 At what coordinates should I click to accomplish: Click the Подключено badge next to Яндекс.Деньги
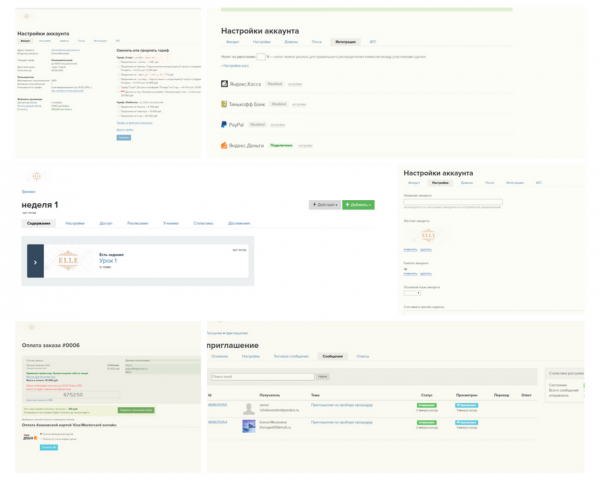[281, 145]
